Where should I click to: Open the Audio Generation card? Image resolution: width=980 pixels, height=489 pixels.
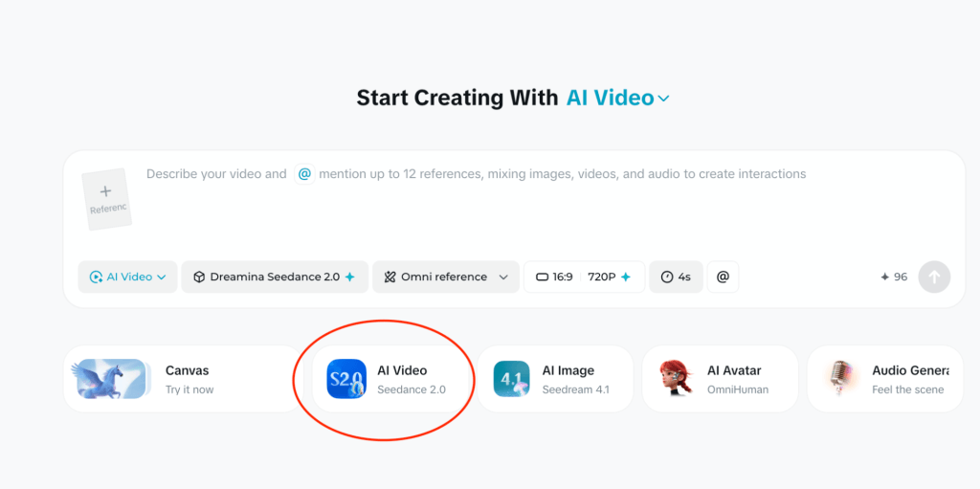point(885,379)
